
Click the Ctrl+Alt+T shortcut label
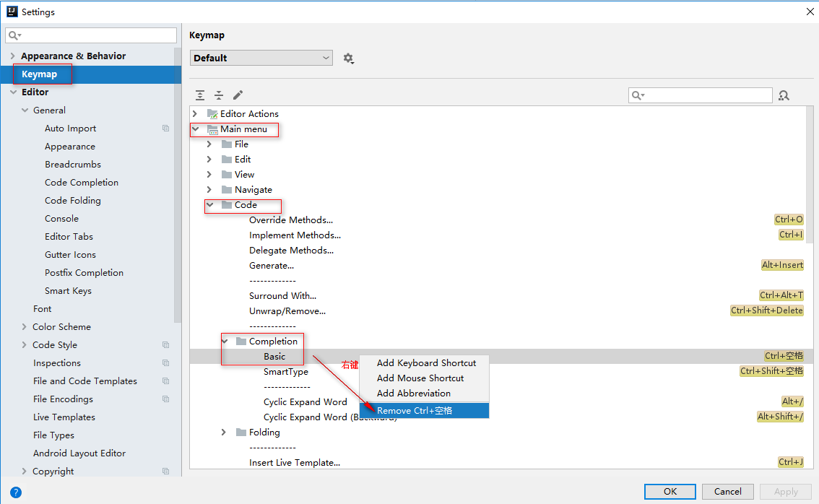coord(781,295)
